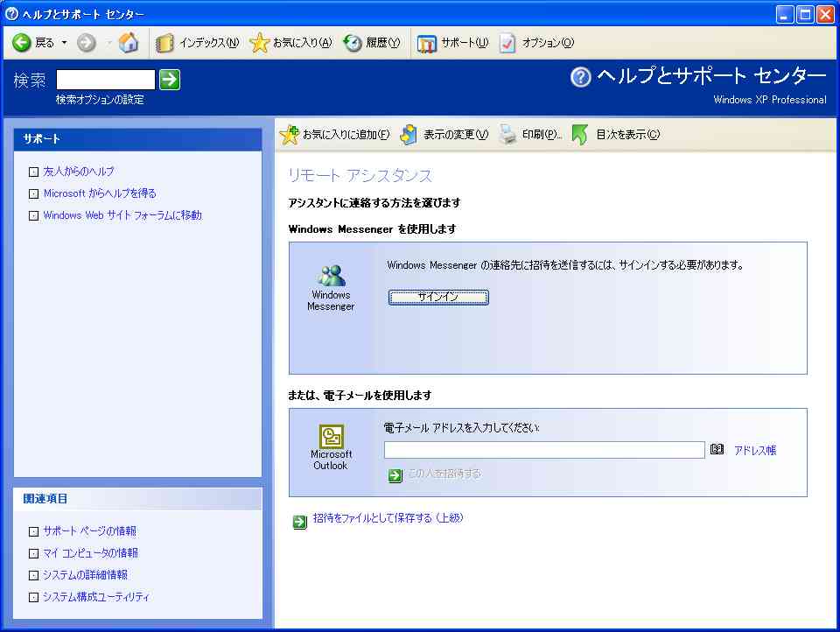
Task: Open Windows Web サイト フォーラムに移動 link
Action: [122, 215]
